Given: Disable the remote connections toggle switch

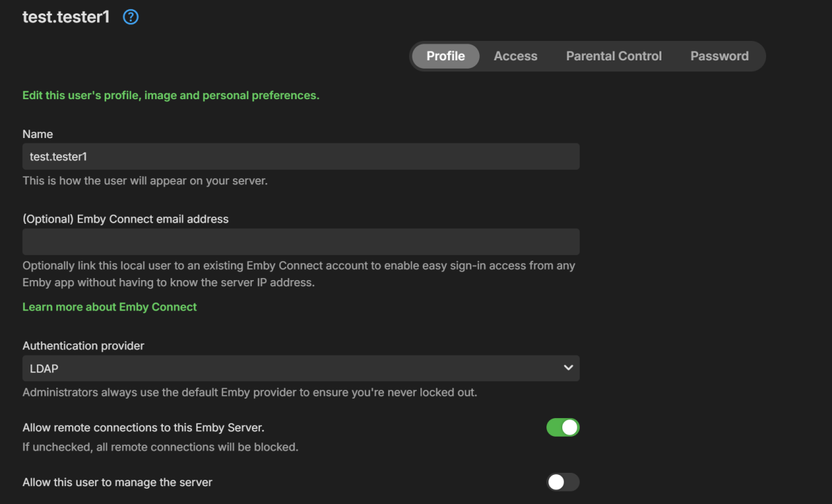Looking at the screenshot, I should pyautogui.click(x=562, y=427).
